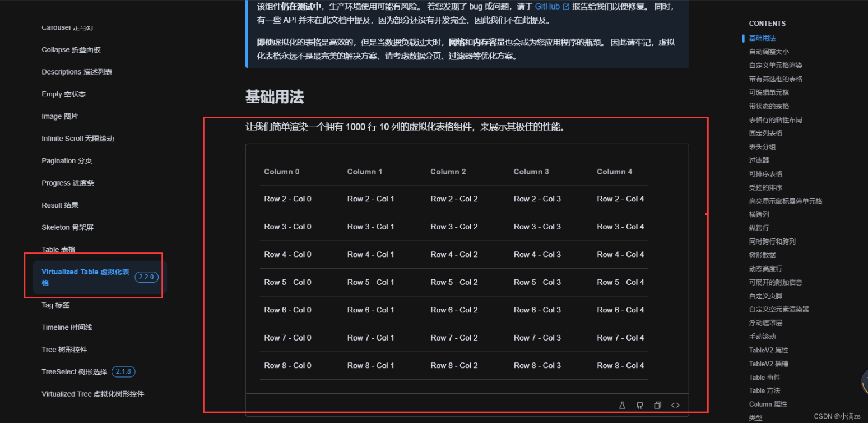Jump to 树形数据 section in contents
The height and width of the screenshot is (423, 868).
coord(762,255)
